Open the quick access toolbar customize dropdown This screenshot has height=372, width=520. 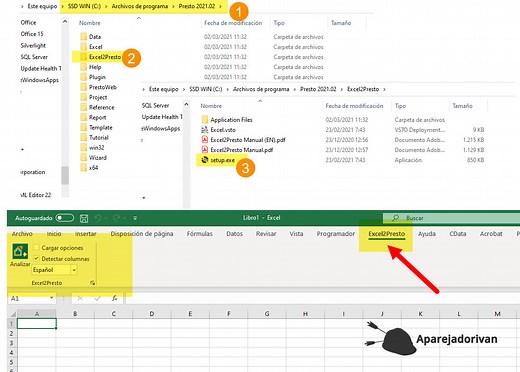click(135, 218)
